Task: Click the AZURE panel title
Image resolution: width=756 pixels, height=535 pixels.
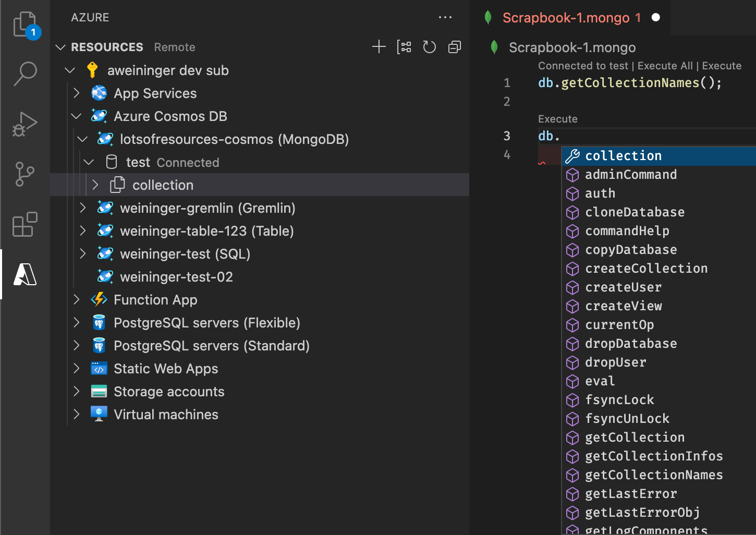Action: tap(90, 17)
